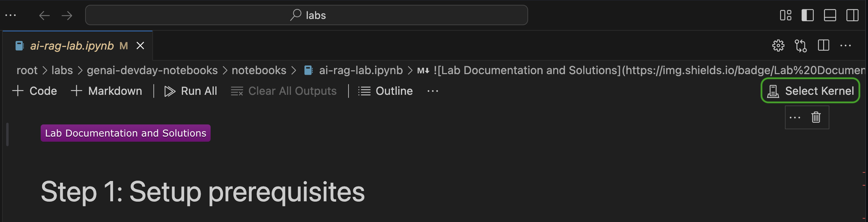Image resolution: width=868 pixels, height=222 pixels.
Task: Go forward with the right arrow
Action: click(67, 15)
